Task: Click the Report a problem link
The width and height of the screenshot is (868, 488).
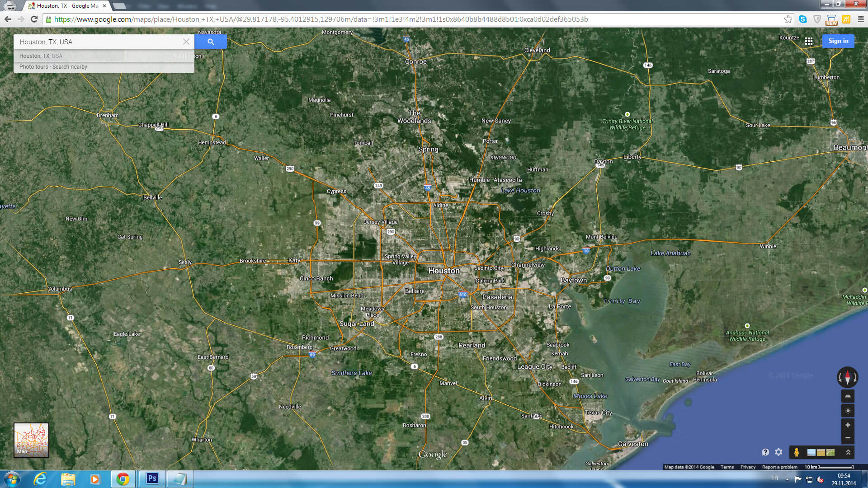Action: click(779, 467)
